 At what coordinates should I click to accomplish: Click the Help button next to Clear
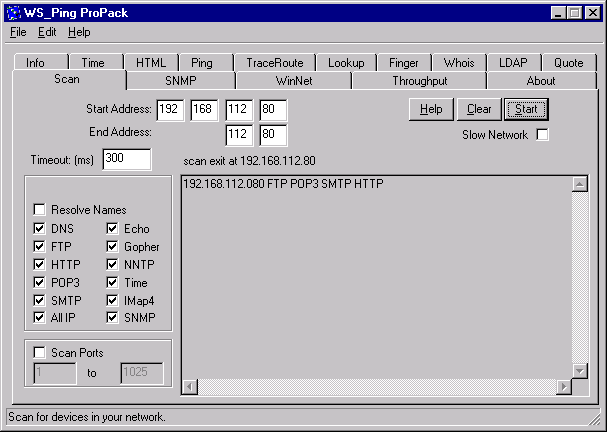pos(431,109)
